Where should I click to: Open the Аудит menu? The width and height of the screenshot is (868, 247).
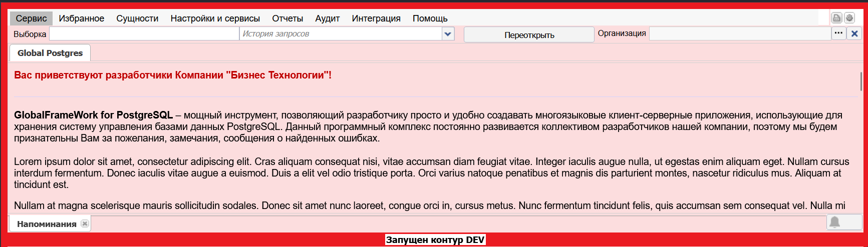coord(328,18)
